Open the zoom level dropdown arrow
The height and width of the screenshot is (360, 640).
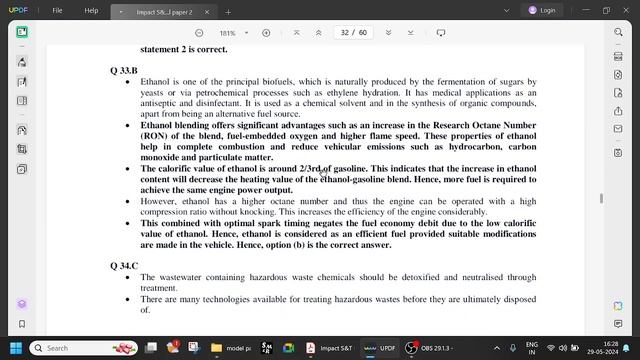tap(247, 33)
